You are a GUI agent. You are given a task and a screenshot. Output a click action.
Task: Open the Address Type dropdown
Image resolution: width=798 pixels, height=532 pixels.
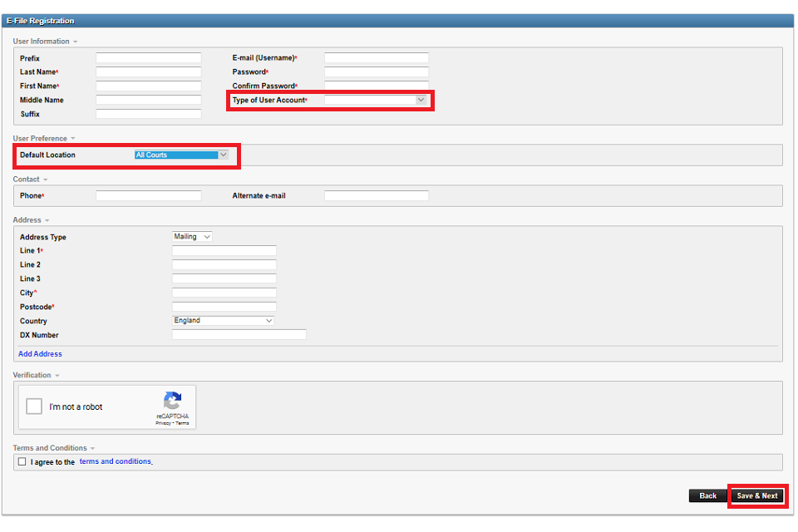coord(192,237)
